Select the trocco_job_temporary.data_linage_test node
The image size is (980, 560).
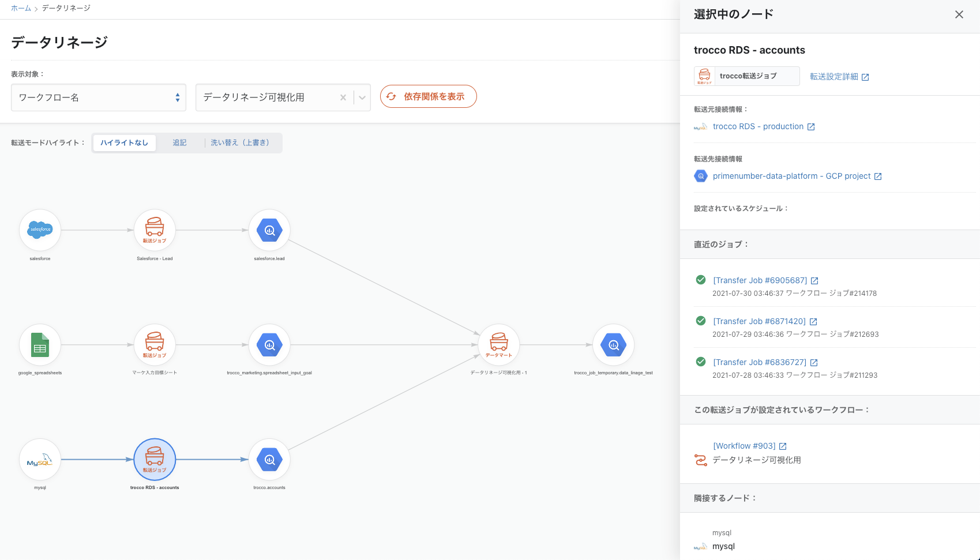(613, 345)
